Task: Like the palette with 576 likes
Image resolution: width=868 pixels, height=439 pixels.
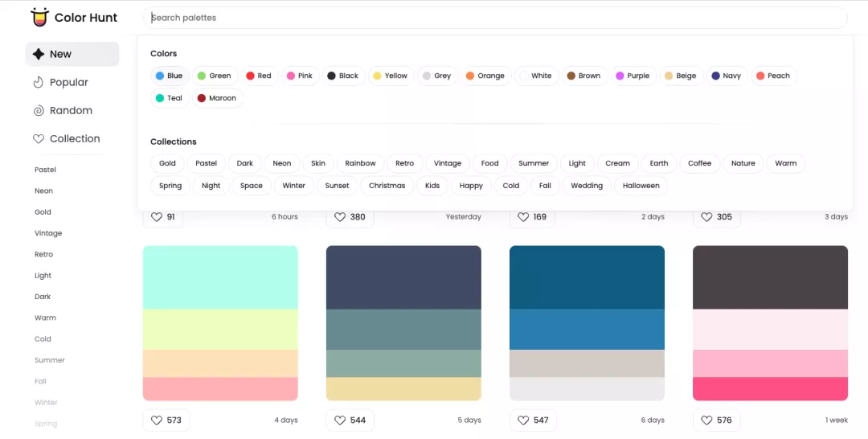Action: [x=716, y=421]
